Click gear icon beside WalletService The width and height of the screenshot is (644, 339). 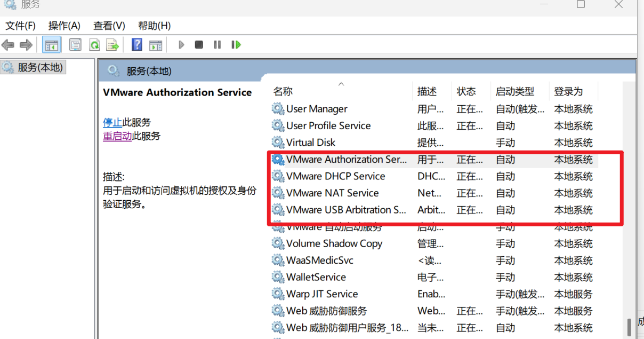tap(278, 277)
